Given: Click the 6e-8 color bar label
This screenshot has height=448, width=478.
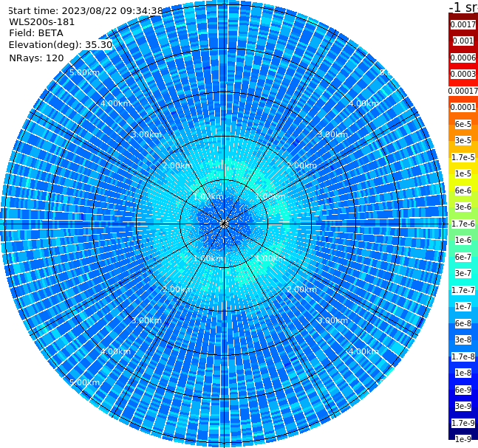Looking at the screenshot, I should 463,323.
